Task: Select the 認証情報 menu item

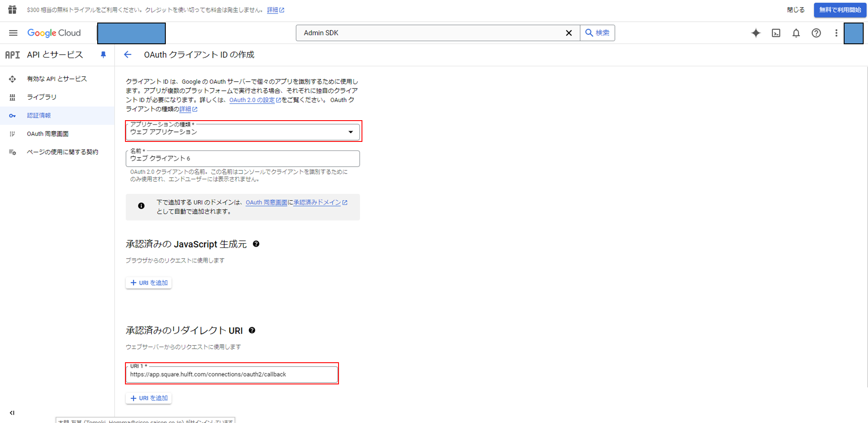Action: (57, 115)
